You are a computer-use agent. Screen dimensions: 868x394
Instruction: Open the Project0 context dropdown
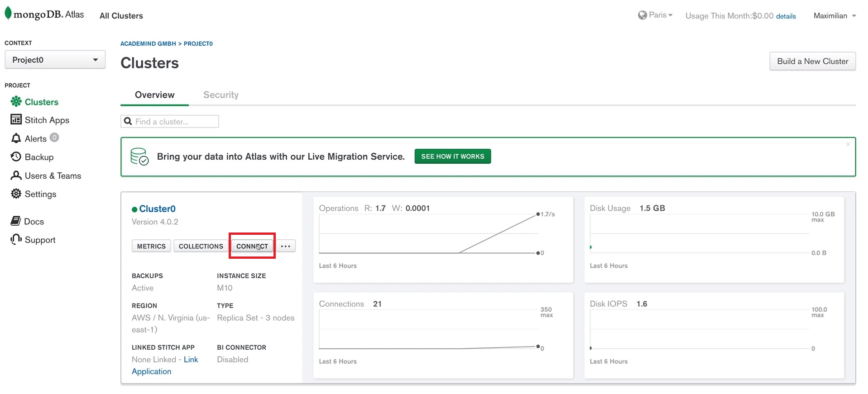click(x=55, y=60)
